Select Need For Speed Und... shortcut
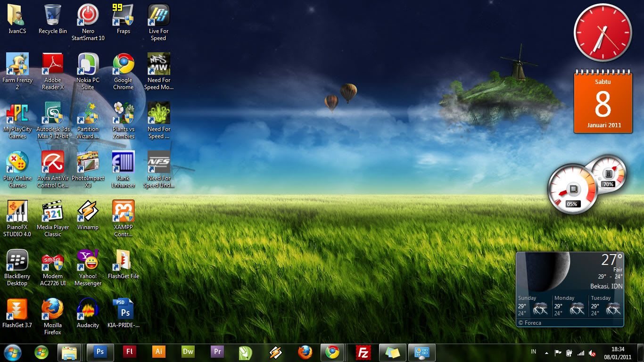The width and height of the screenshot is (644, 362). pos(159,169)
